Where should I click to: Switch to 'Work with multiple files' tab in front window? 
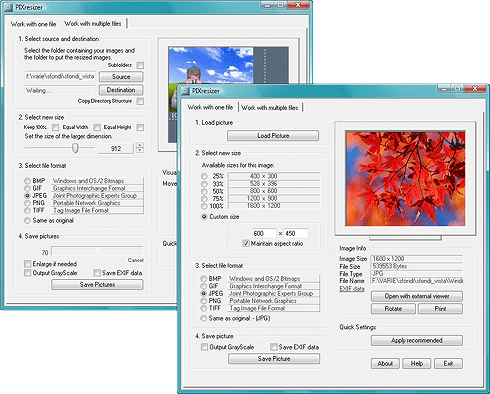(x=270, y=108)
